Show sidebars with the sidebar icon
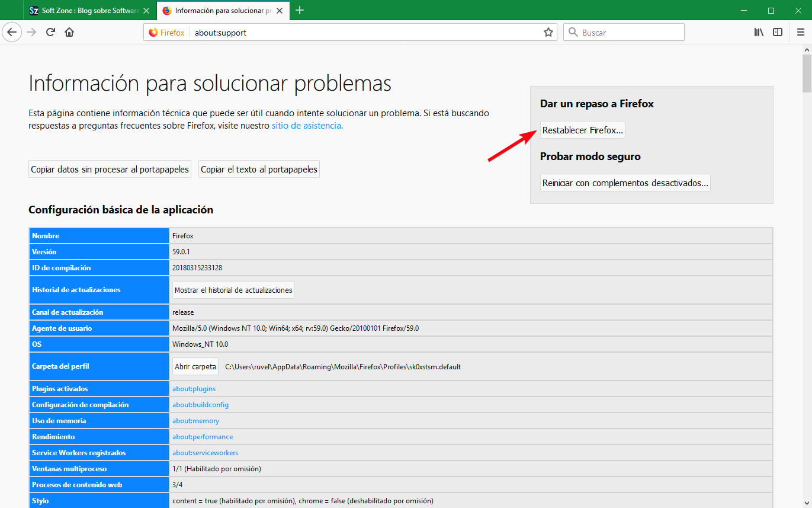812x508 pixels. tap(778, 32)
